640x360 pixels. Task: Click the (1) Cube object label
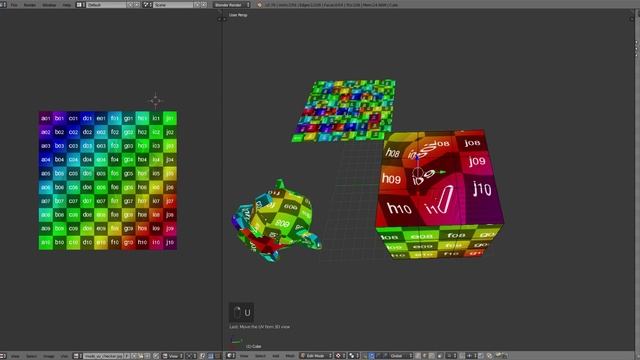coord(253,347)
